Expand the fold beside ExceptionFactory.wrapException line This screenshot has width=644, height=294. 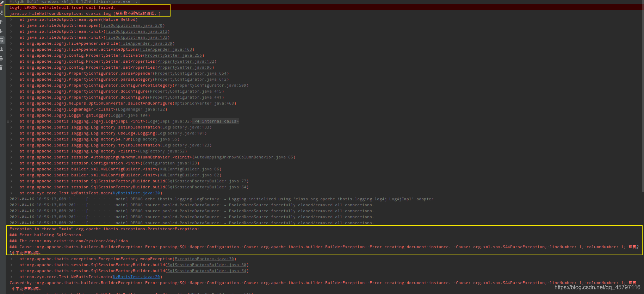click(x=11, y=259)
